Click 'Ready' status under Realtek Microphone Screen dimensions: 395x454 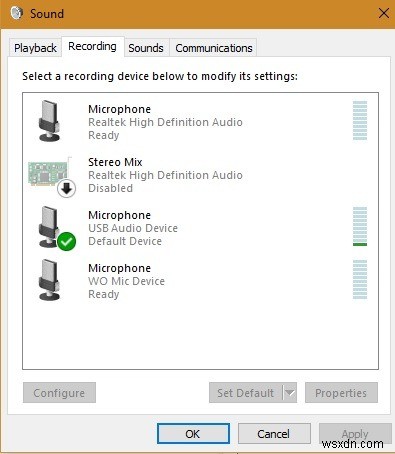click(x=104, y=135)
